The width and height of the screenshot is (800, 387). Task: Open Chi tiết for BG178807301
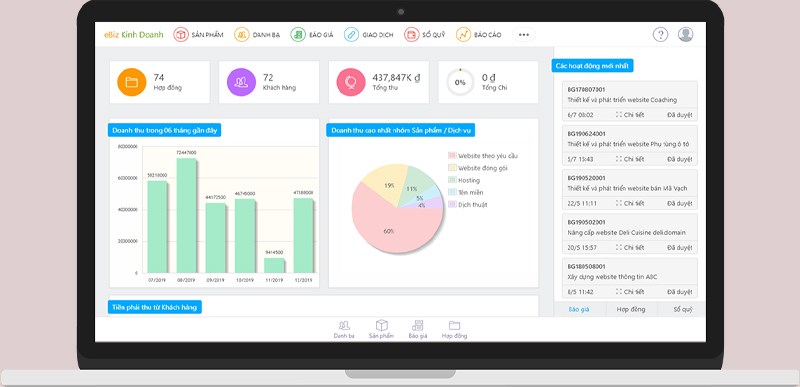pos(630,115)
